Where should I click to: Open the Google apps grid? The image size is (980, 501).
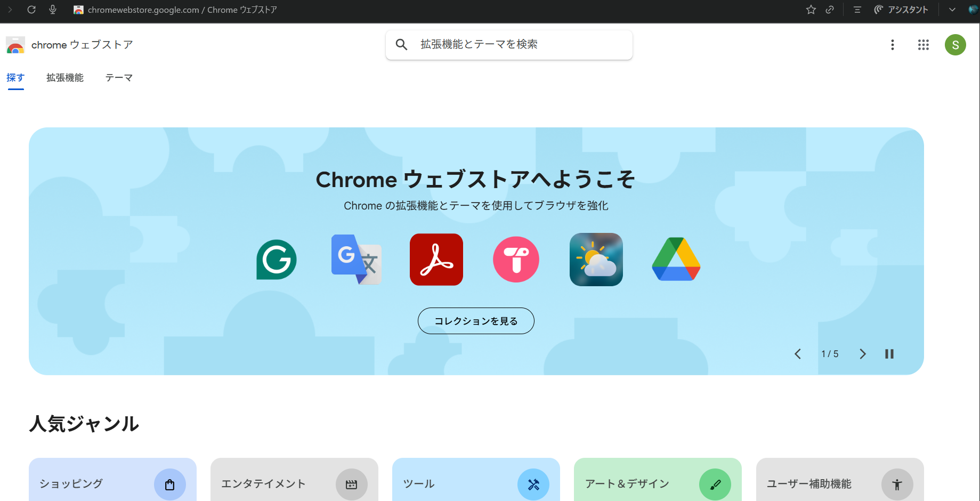[924, 45]
